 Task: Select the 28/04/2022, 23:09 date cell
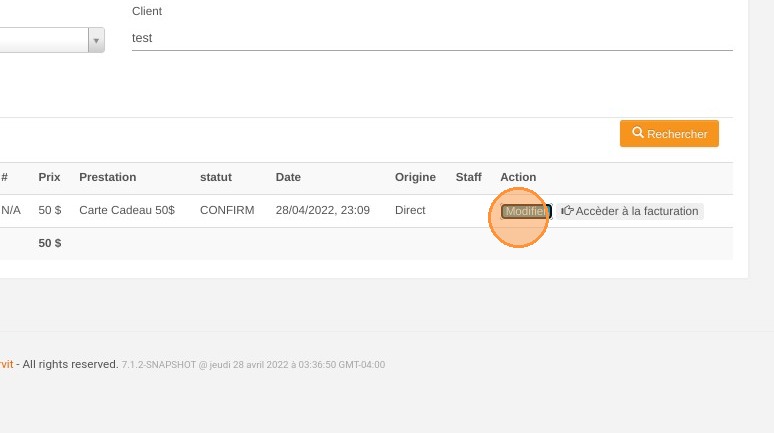click(322, 210)
